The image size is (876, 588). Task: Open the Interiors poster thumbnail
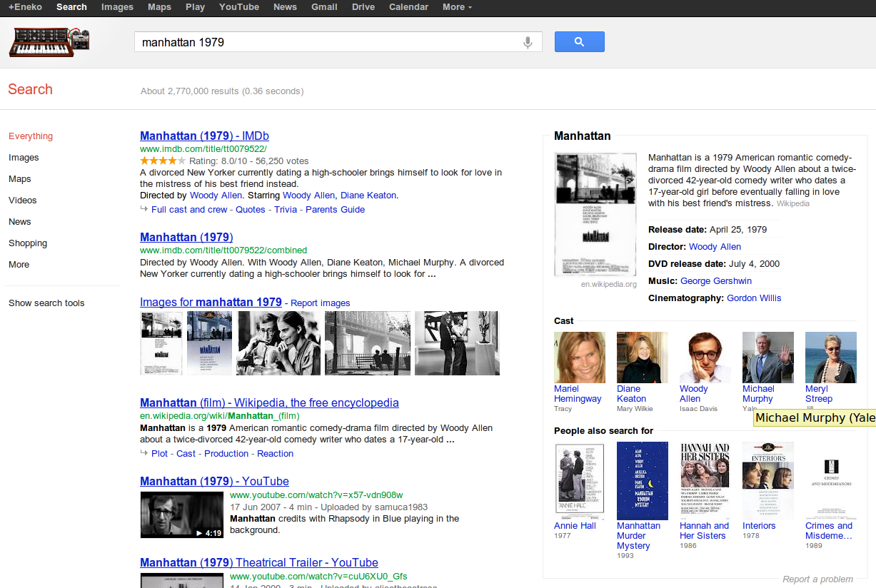pos(768,481)
